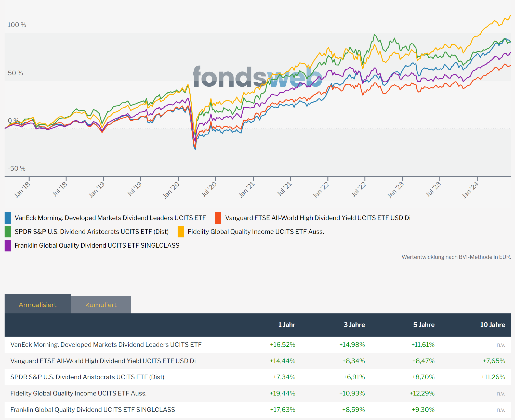Open Vanguard FTSE All-World table row link
515x420 pixels.
(x=103, y=361)
